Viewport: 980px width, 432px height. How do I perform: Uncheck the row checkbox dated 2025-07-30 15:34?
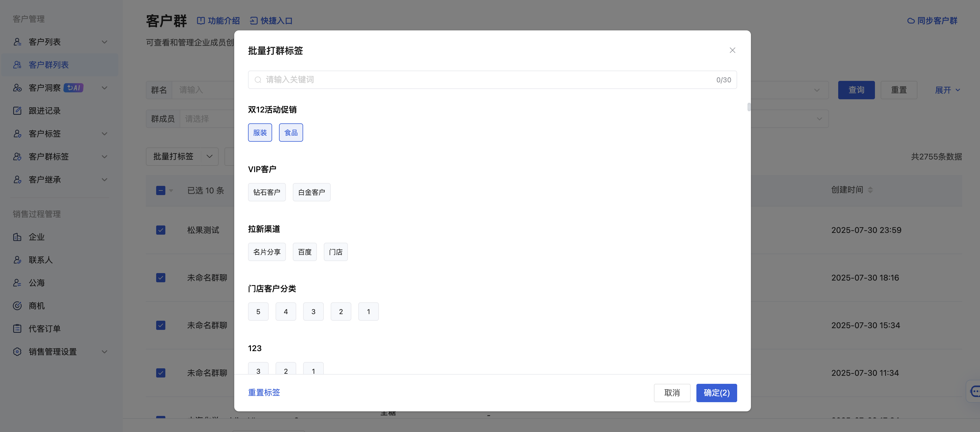(x=160, y=325)
